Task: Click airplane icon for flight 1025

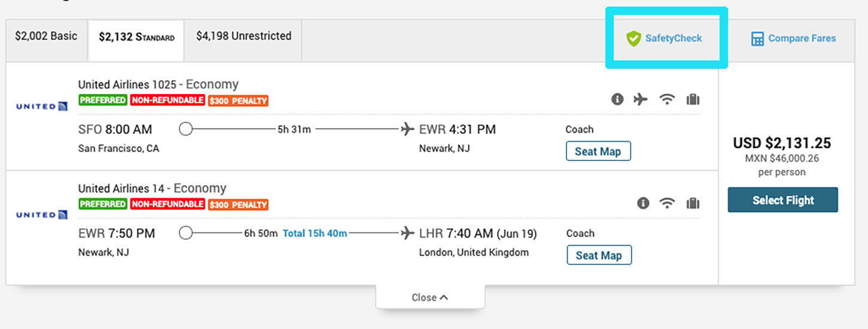Action: point(641,99)
